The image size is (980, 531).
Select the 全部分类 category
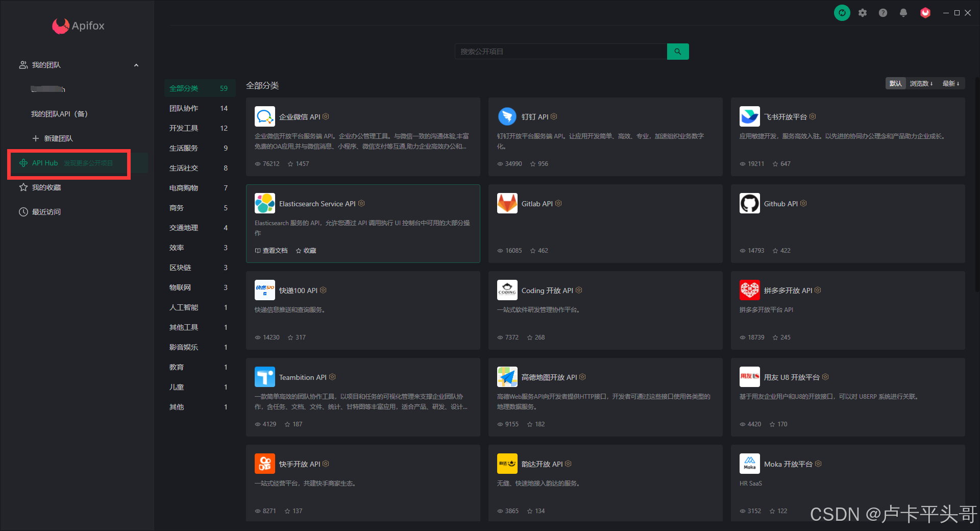coord(200,88)
